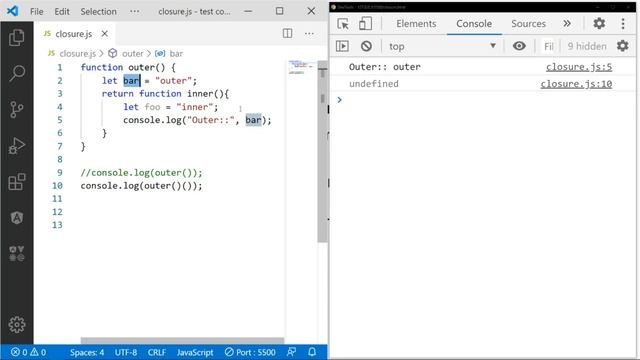The width and height of the screenshot is (640, 360).
Task: Open the editor More Actions ellipsis
Action: click(309, 33)
